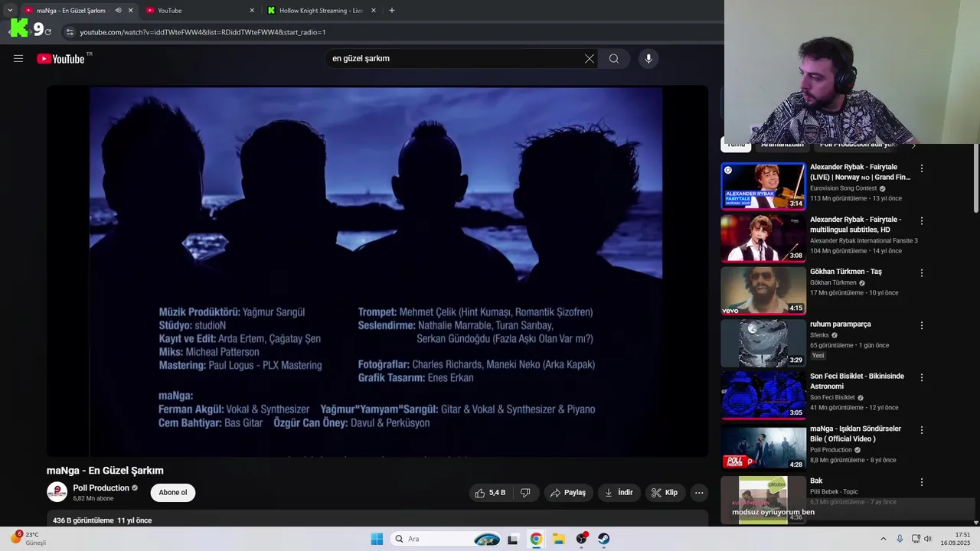Dislike the video with thumbs-down
The height and width of the screenshot is (551, 980).
point(526,493)
